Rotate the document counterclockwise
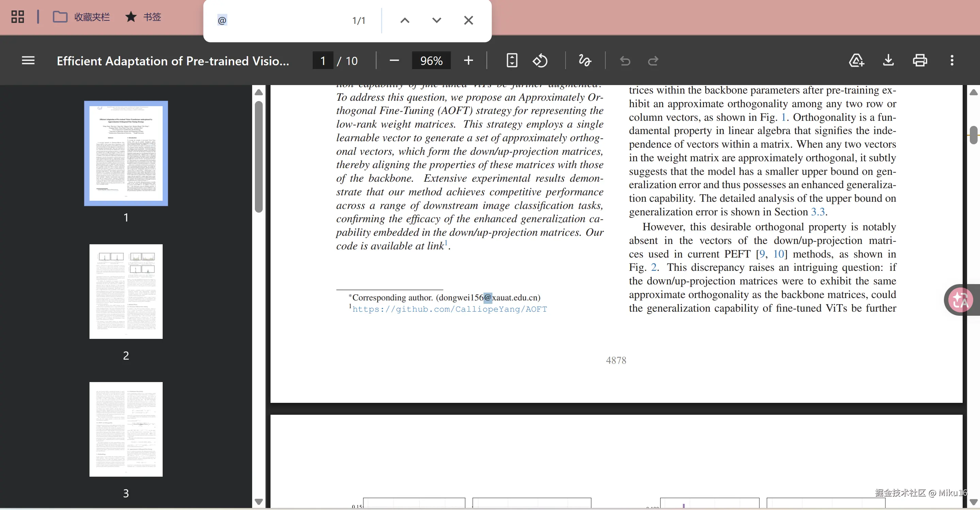980x510 pixels. point(540,61)
